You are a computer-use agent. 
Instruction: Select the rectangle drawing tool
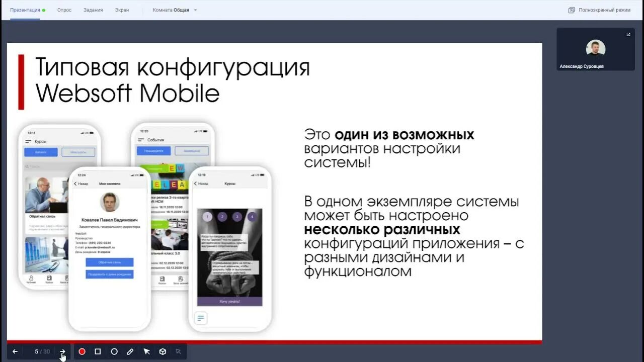tap(98, 351)
